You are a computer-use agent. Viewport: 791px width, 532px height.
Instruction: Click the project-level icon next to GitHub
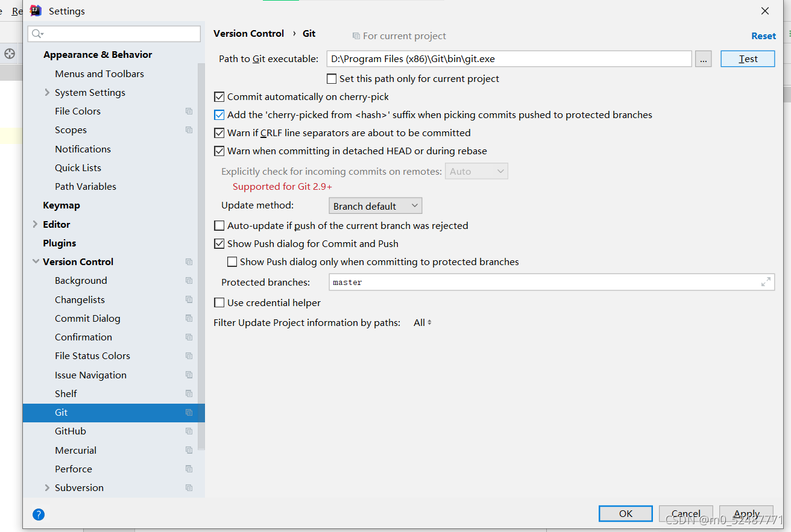pos(189,431)
